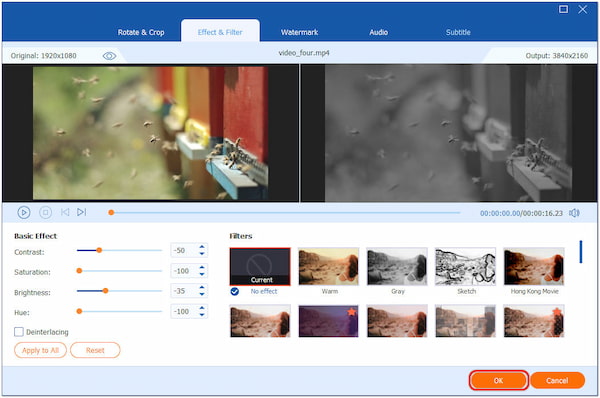Open the Watermark tab

(299, 32)
